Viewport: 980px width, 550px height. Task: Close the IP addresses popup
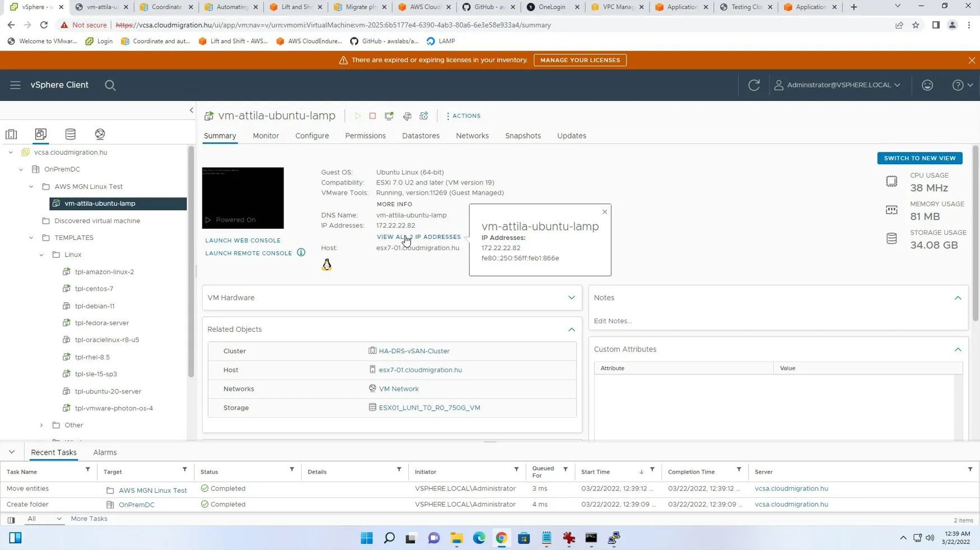pos(605,212)
